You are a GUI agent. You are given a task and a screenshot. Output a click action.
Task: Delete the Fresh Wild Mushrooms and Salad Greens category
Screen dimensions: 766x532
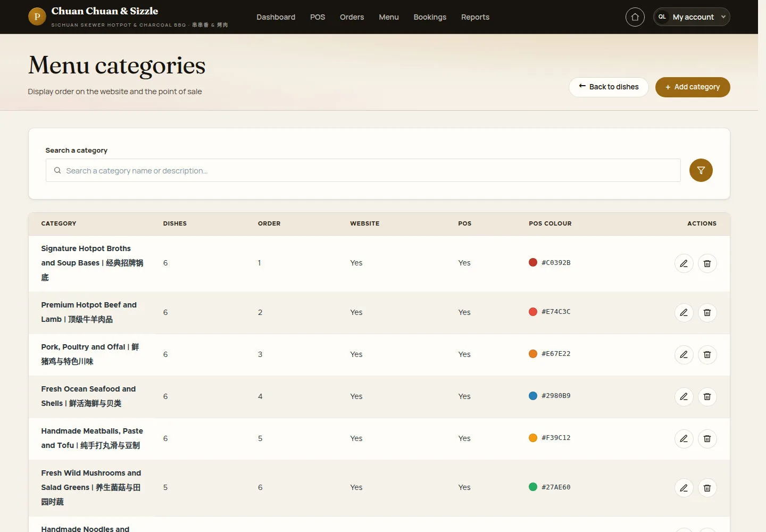707,488
